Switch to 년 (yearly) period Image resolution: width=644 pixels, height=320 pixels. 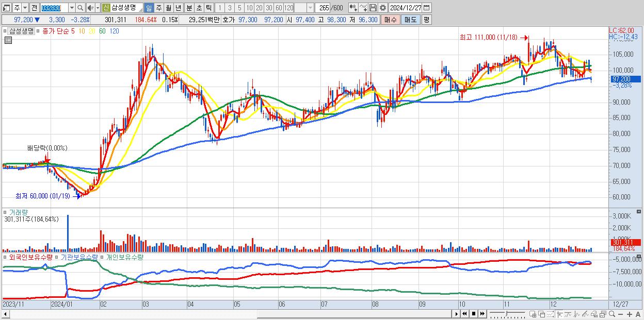pos(178,8)
